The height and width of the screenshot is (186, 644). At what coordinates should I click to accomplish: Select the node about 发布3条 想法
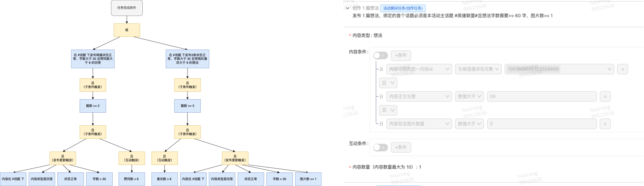tap(187, 59)
